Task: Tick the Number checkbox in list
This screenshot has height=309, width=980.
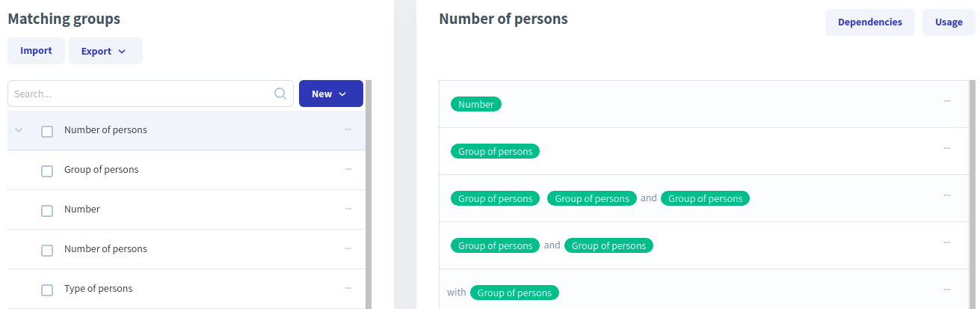Action: (x=47, y=210)
